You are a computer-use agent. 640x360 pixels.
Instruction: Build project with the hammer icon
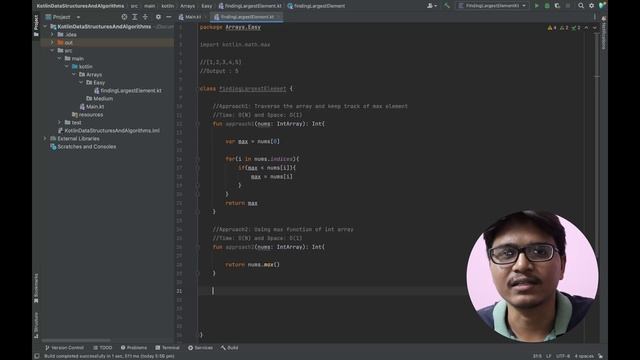(x=447, y=6)
